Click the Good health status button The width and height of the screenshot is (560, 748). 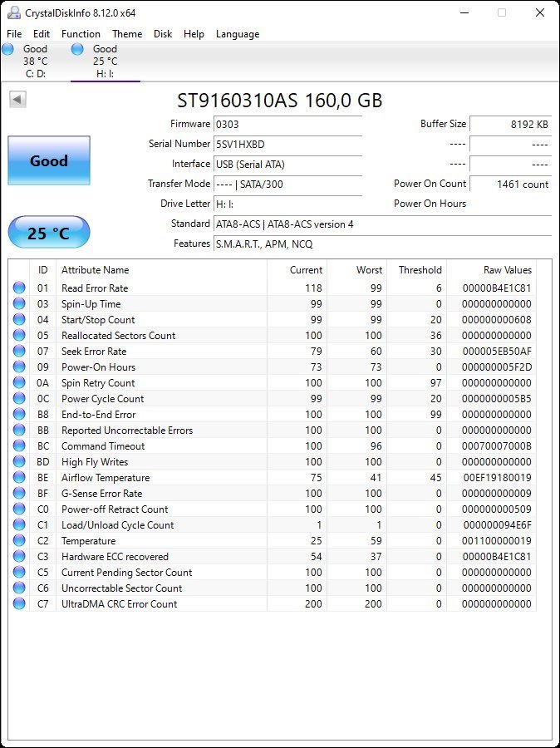point(49,160)
